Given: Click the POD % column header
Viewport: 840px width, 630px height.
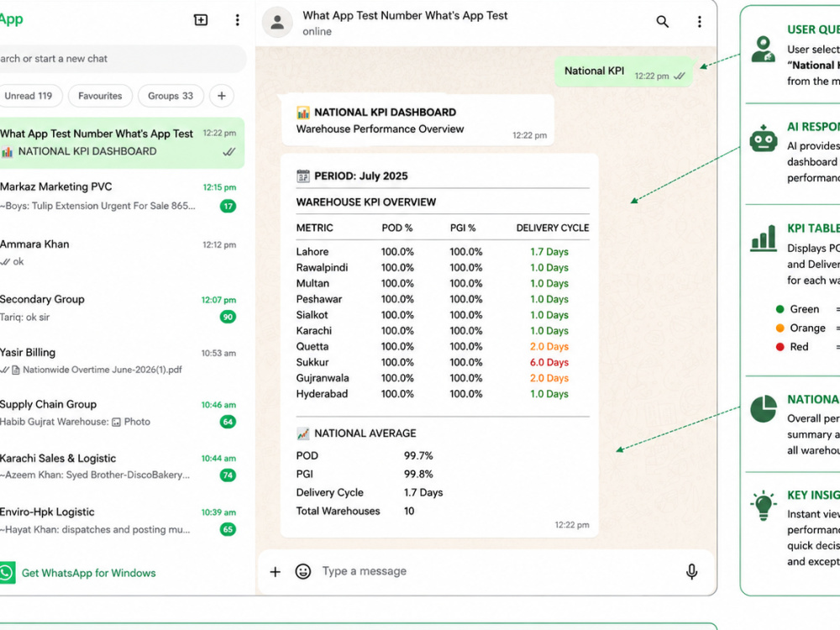Looking at the screenshot, I should (x=397, y=228).
